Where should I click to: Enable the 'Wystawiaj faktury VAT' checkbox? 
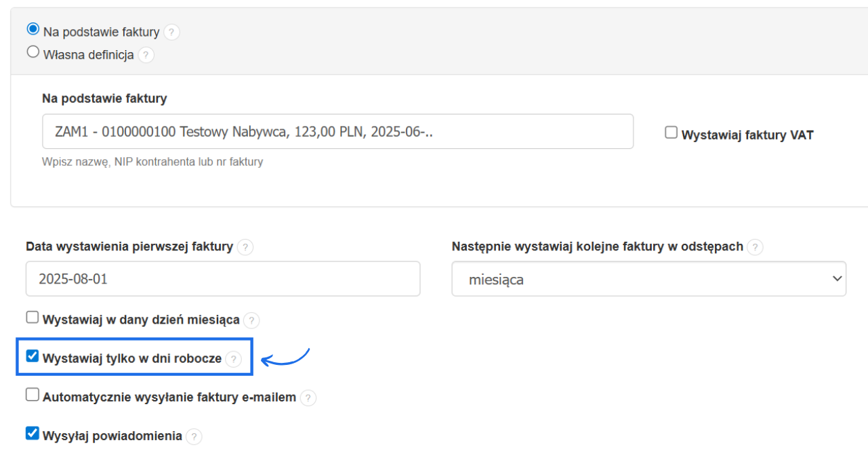point(671,133)
